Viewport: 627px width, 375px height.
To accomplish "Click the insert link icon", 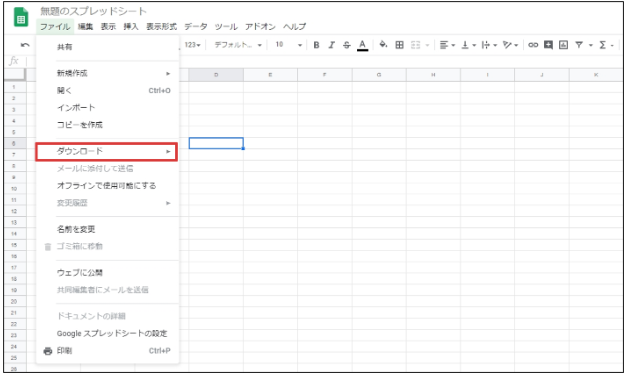I will point(533,45).
